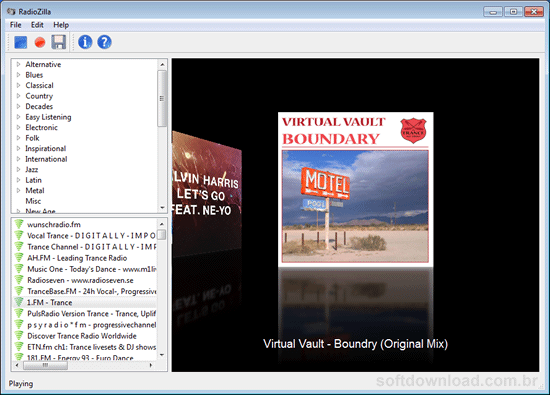
Task: Click the Virtual Vault - Boundry track title
Action: tap(355, 344)
